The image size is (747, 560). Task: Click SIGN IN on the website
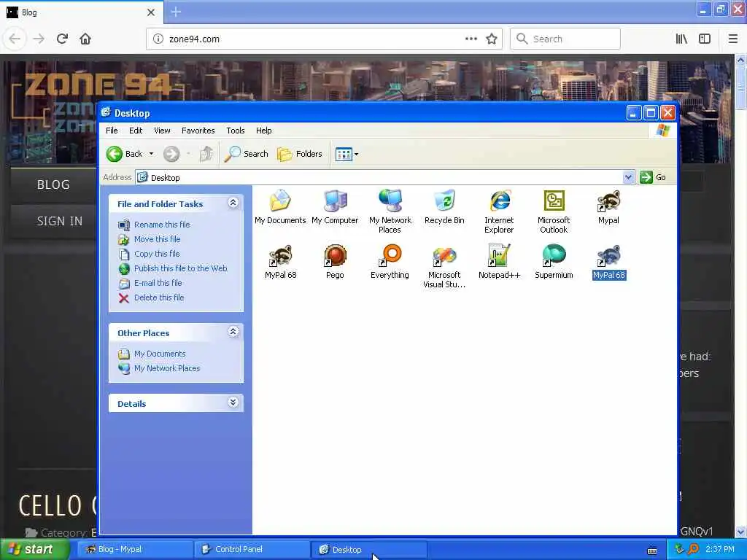click(x=60, y=221)
